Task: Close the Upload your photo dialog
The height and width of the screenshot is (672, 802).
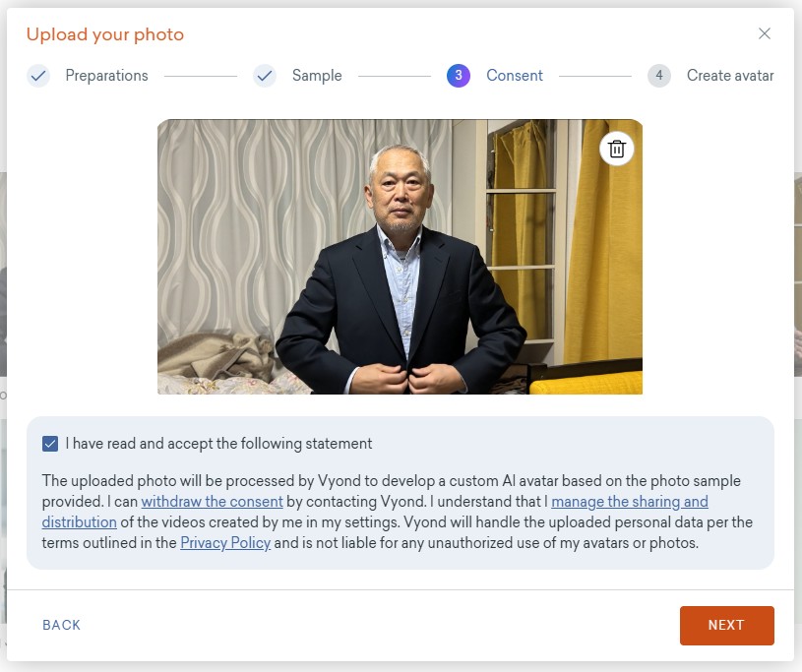Action: coord(765,33)
